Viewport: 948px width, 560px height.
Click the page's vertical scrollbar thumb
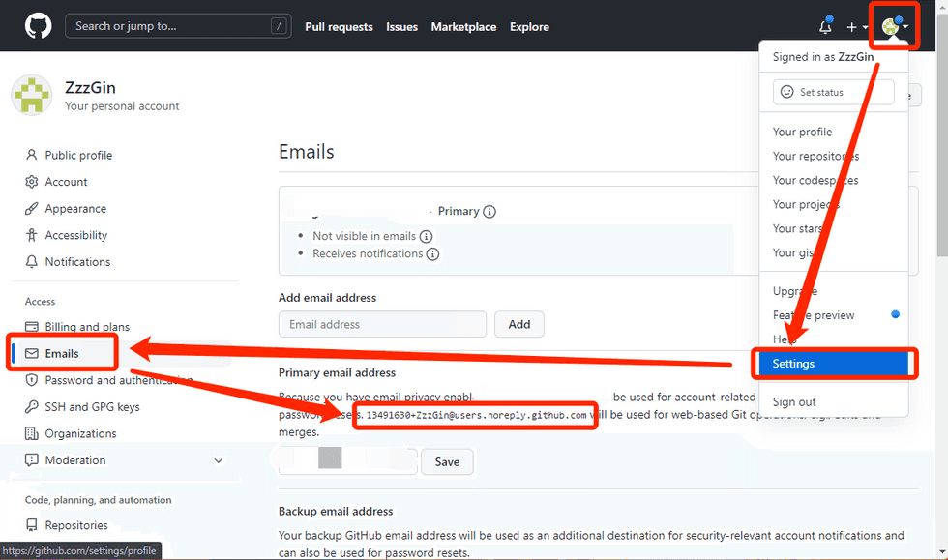(942, 136)
